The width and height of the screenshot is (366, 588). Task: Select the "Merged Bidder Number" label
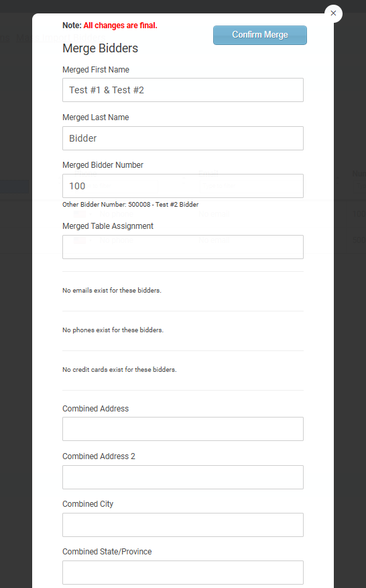point(103,165)
